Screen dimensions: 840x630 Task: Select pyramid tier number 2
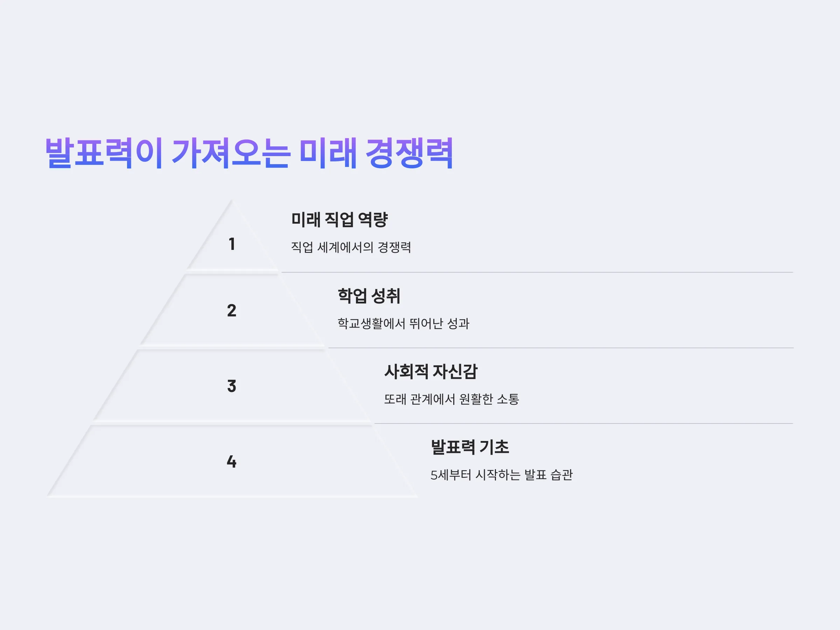(x=232, y=310)
